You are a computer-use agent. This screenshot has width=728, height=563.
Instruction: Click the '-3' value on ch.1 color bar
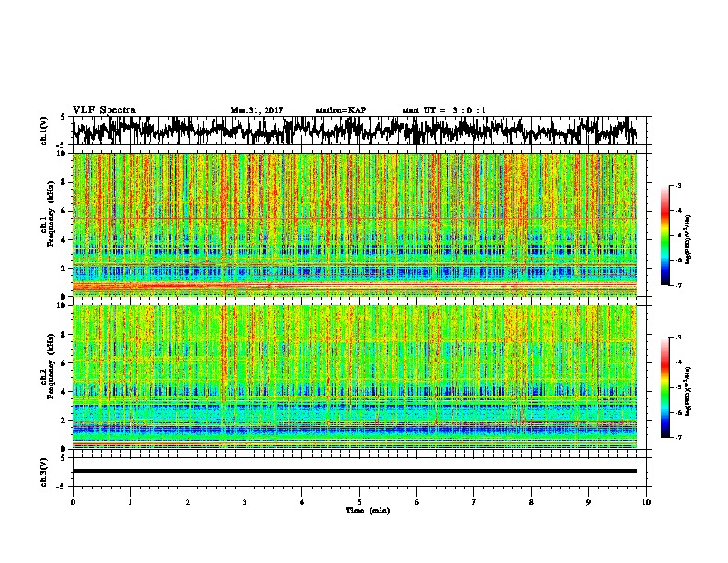[x=677, y=186]
